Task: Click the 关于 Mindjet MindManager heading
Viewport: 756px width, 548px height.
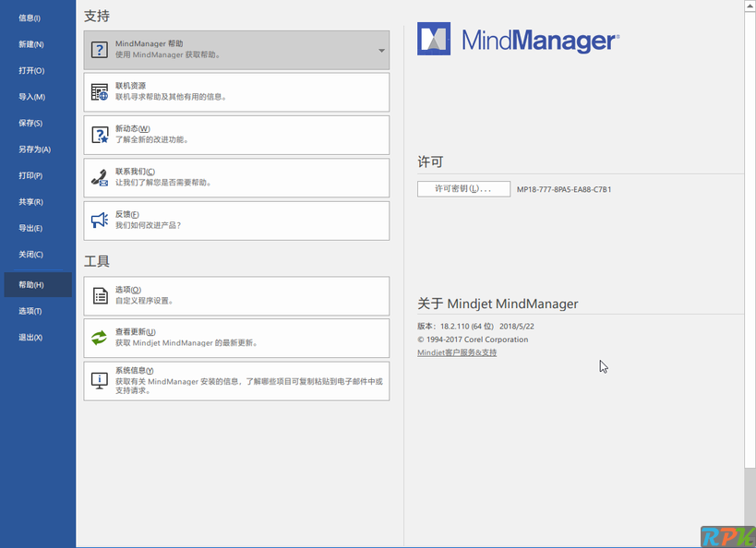Action: (x=498, y=304)
